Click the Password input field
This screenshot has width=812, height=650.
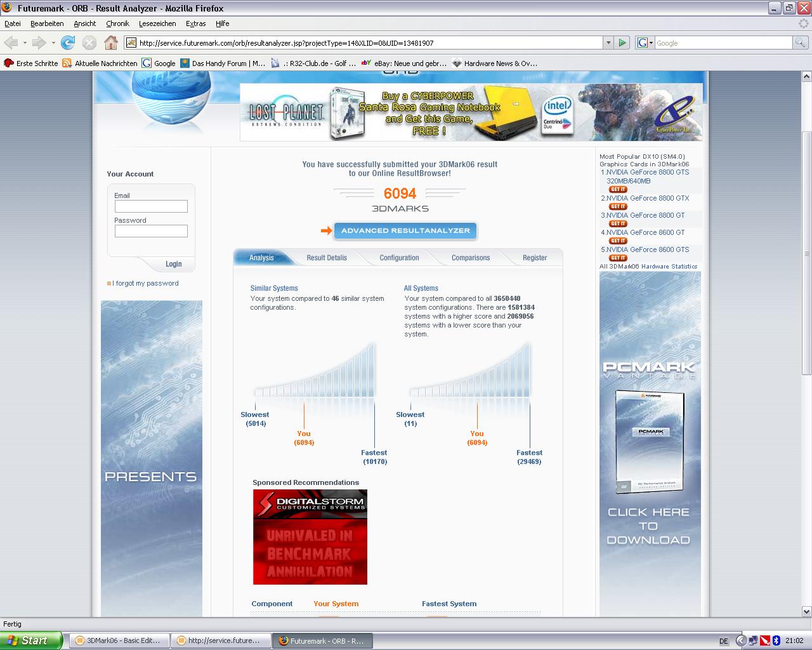click(151, 231)
